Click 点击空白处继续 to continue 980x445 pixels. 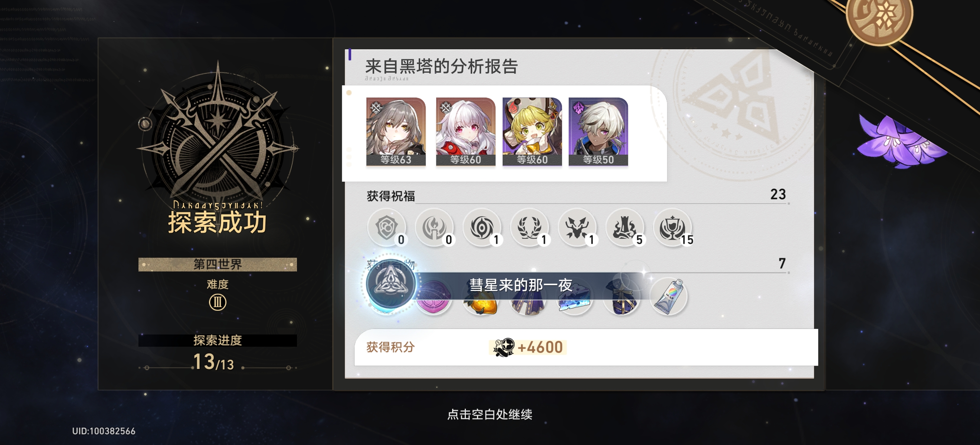coord(490,414)
